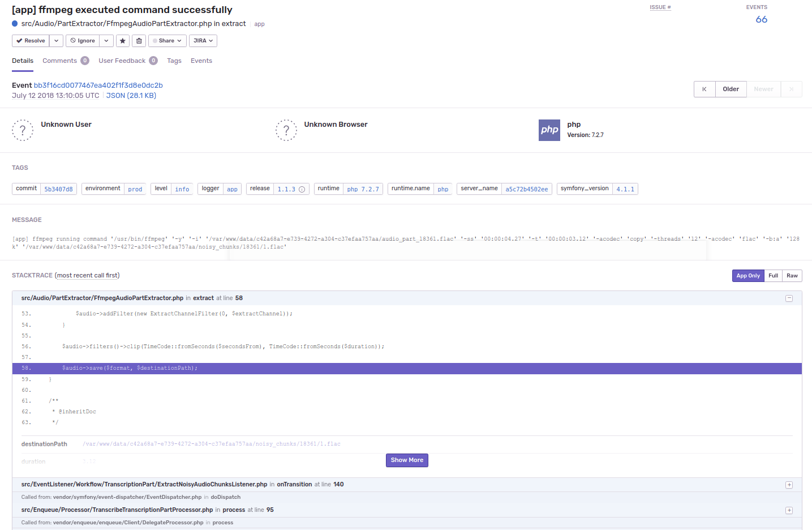812x530 pixels.
Task: Filter by level tag info
Action: pyautogui.click(x=182, y=189)
